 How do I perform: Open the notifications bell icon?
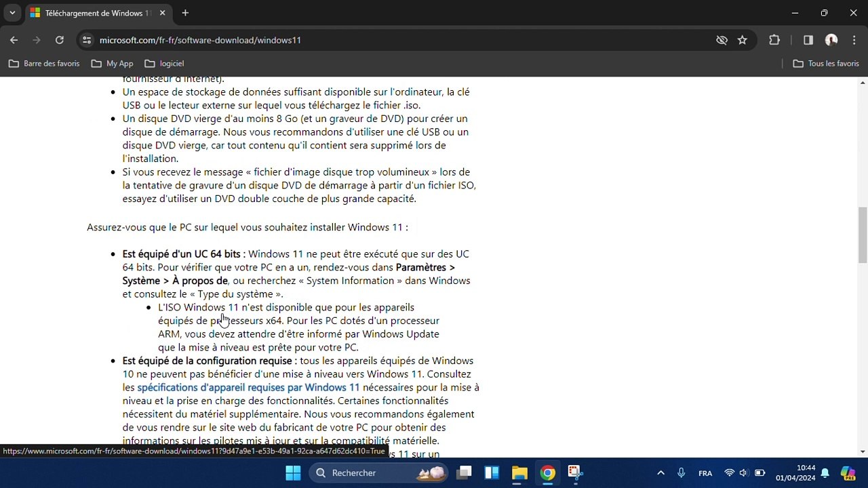tap(825, 473)
